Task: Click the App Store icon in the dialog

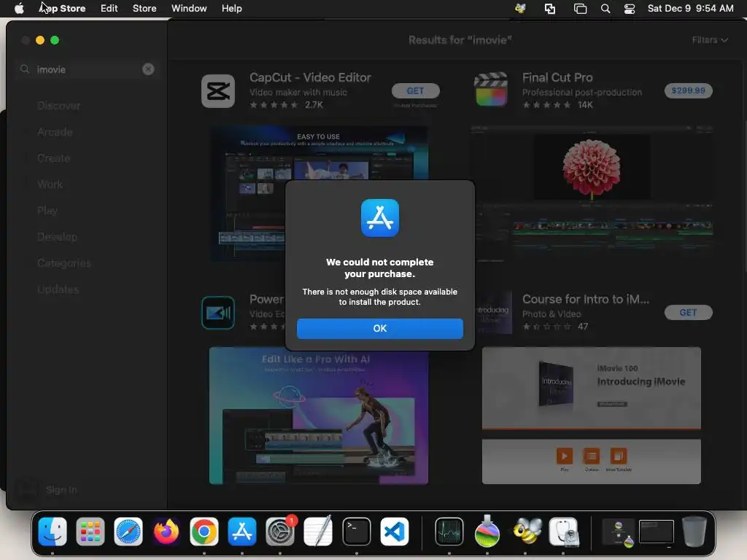Action: pos(379,218)
